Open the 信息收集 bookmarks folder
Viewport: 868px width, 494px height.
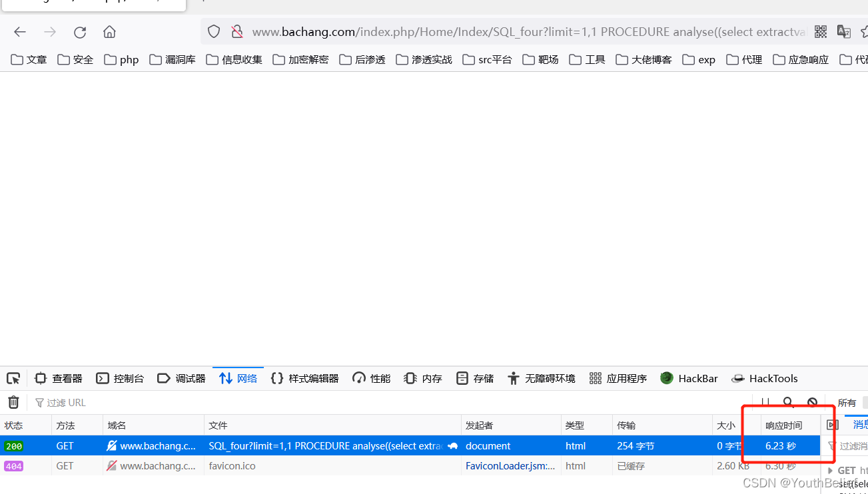(234, 59)
